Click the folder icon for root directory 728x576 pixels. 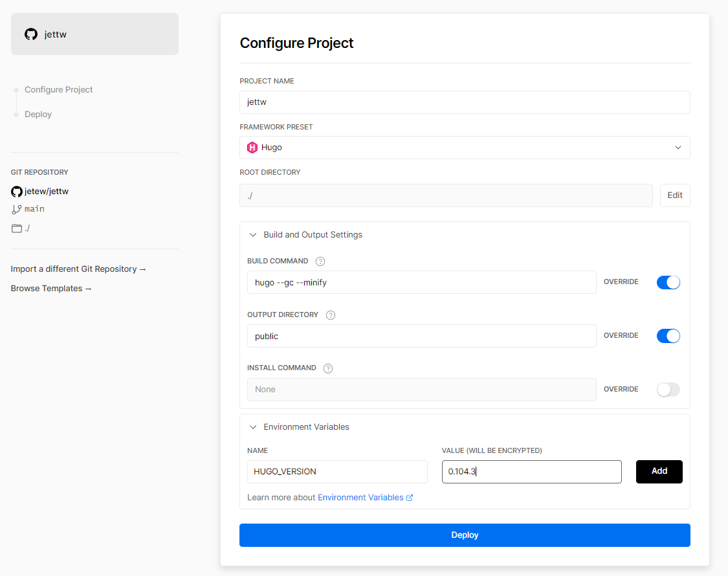[17, 228]
